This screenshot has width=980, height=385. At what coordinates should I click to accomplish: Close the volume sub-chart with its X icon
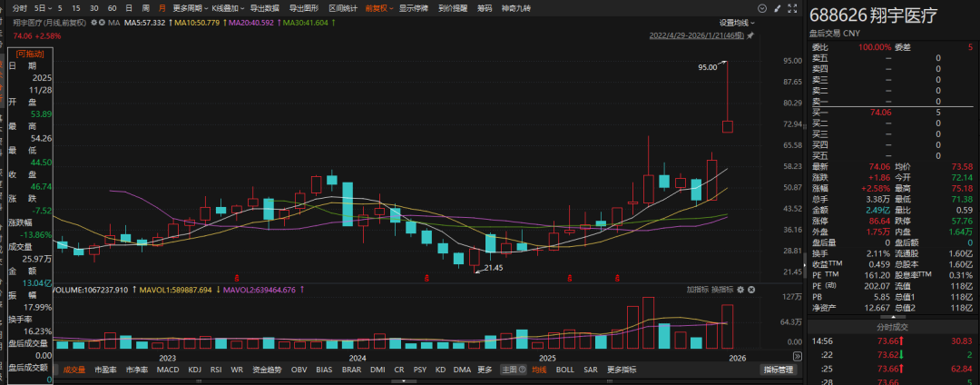750,290
